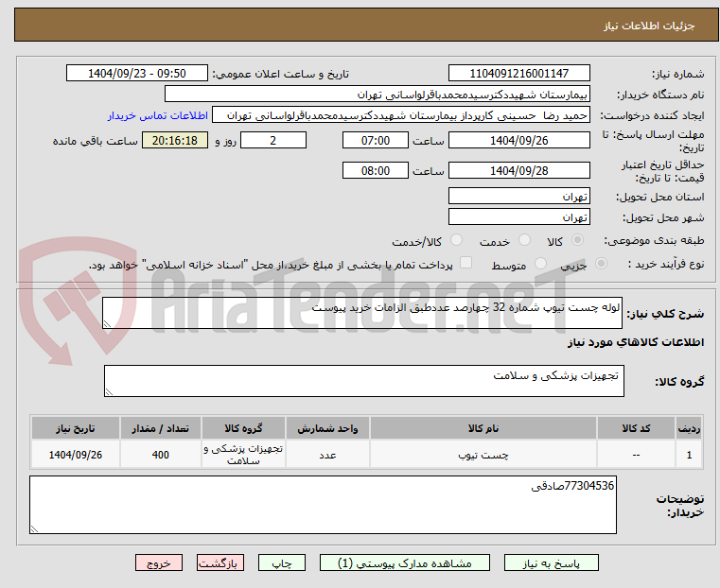Click the گروه کالا table column header

tap(243, 428)
